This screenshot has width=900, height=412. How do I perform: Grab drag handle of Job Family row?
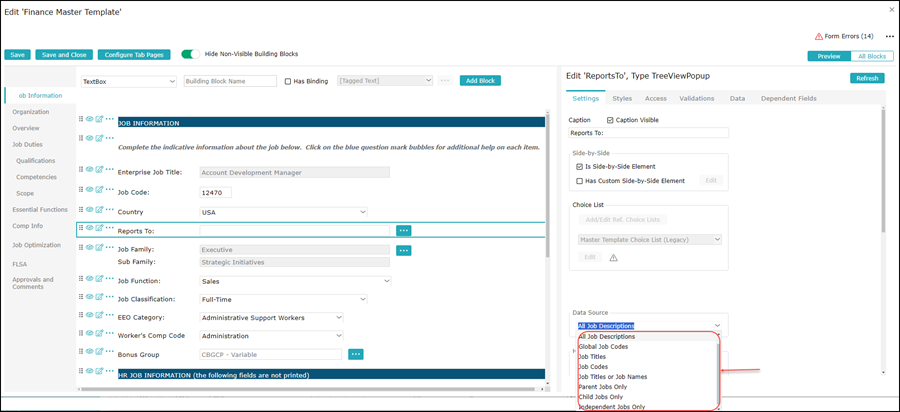pos(81,247)
